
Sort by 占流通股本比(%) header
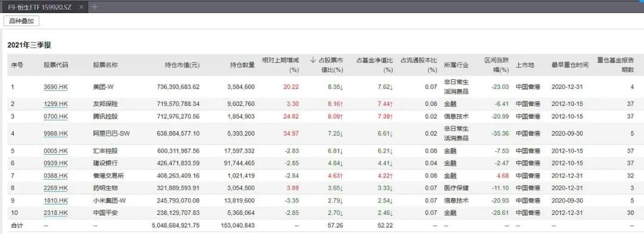419,65
